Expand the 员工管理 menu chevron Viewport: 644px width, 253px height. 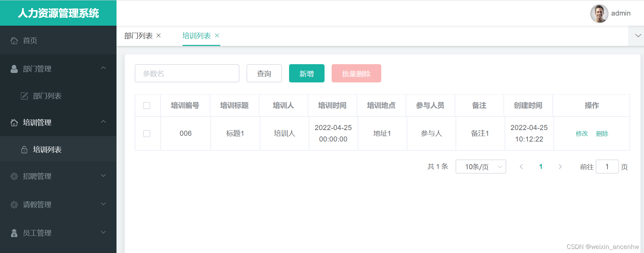click(104, 232)
